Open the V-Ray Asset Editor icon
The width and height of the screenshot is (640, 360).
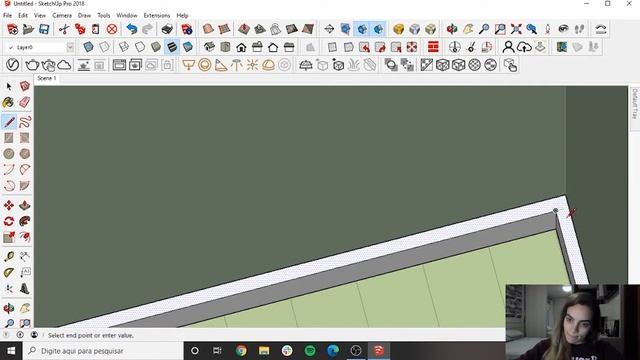click(12, 65)
